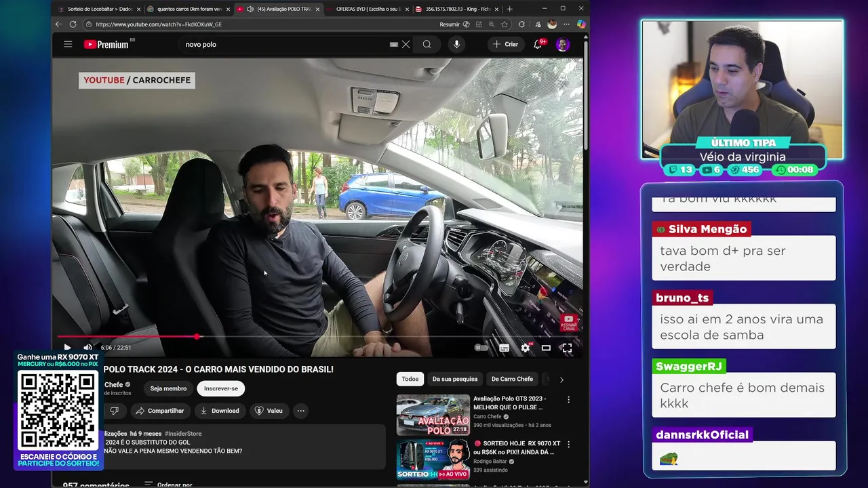
Task: Open browser settings and more menu
Action: pos(567,24)
